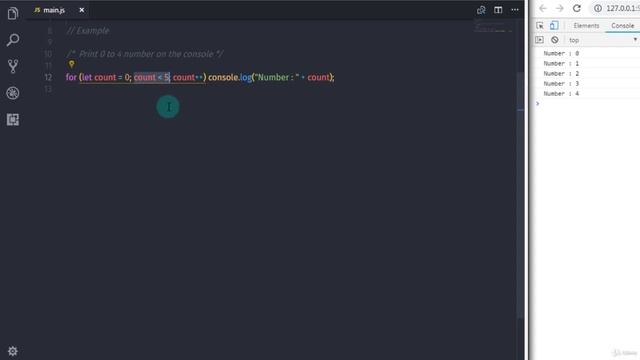Click the 'Number : 4' console line
Screen dimensions: 640x360
click(561, 93)
